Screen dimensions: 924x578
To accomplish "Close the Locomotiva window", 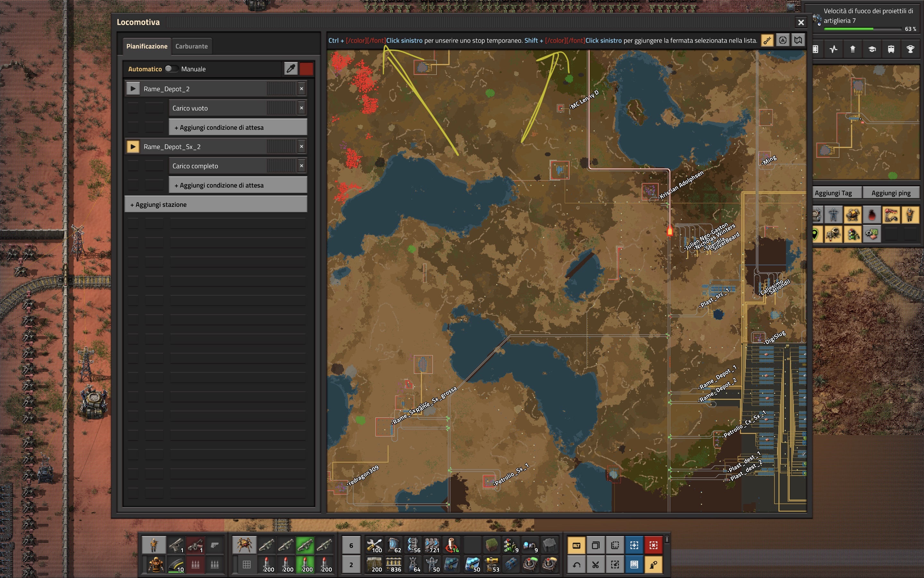I will (x=801, y=22).
